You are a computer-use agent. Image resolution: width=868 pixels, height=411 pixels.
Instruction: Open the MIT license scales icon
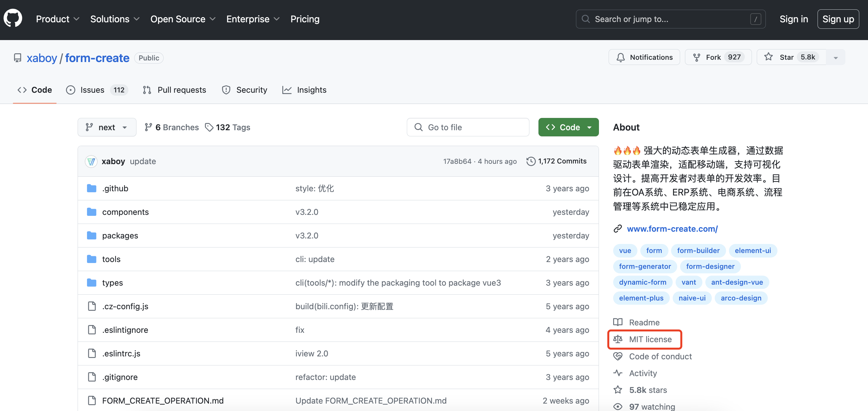tap(618, 339)
